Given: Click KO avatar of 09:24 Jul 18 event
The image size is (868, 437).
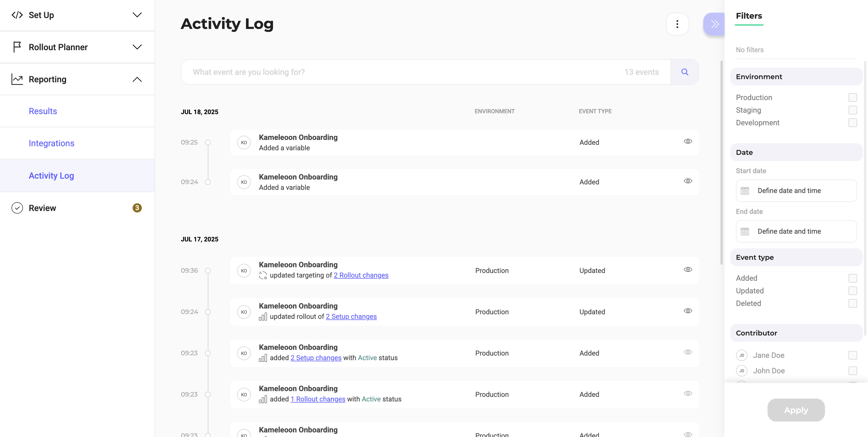Looking at the screenshot, I should [244, 182].
